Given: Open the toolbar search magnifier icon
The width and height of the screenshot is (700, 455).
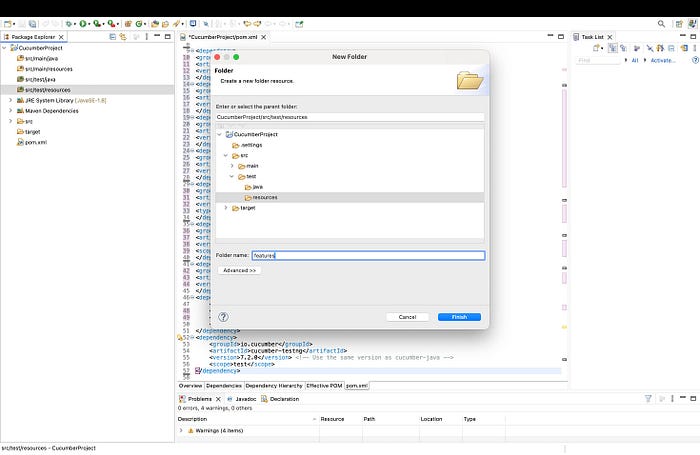Looking at the screenshot, I should [x=661, y=24].
